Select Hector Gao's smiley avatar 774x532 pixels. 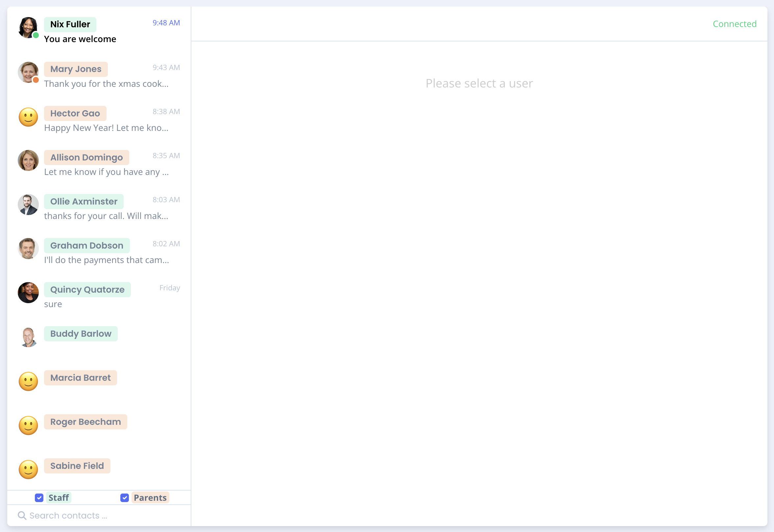(28, 117)
